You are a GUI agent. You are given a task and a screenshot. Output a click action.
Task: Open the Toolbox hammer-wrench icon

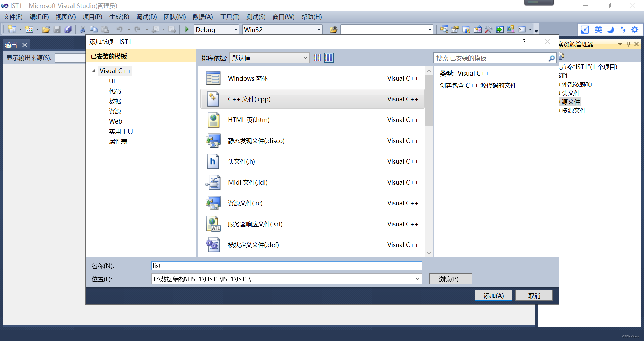pyautogui.click(x=489, y=30)
